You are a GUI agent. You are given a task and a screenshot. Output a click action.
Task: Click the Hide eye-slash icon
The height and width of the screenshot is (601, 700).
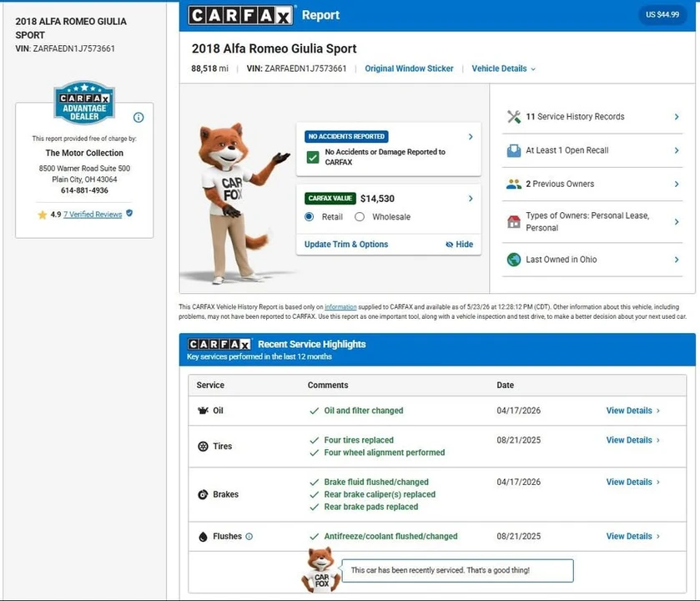coord(449,245)
